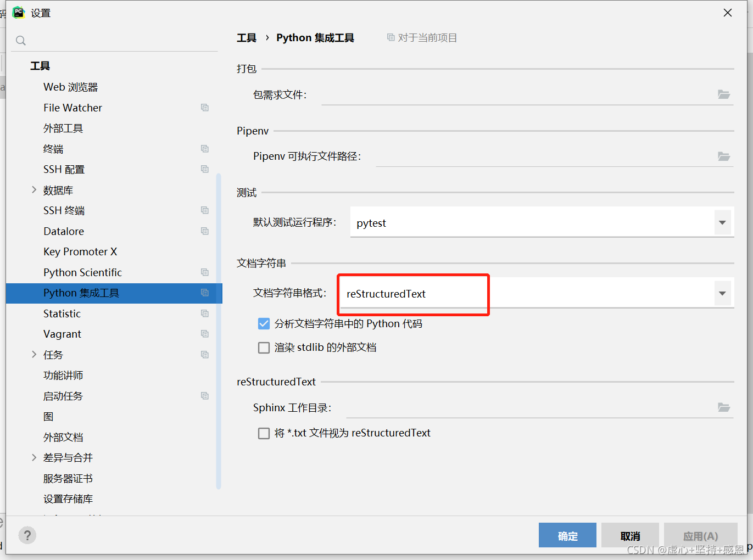The width and height of the screenshot is (753, 560).
Task: Browse for the 包需求文件 folder icon
Action: coord(724,94)
